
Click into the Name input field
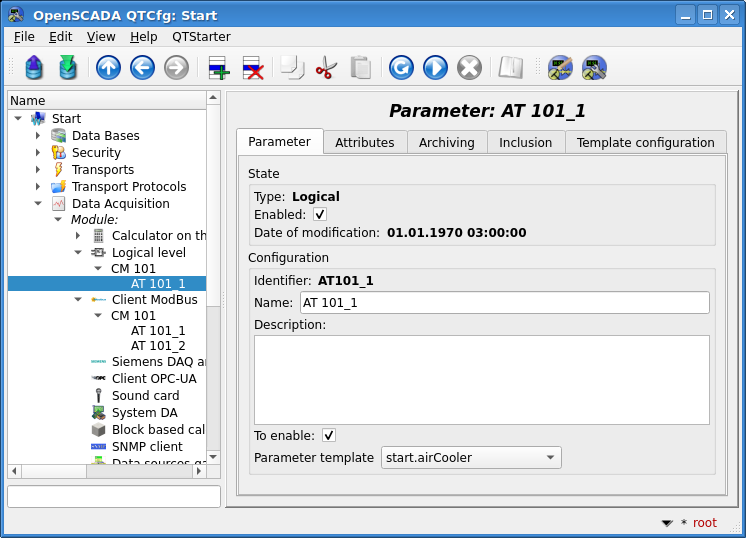tap(504, 303)
